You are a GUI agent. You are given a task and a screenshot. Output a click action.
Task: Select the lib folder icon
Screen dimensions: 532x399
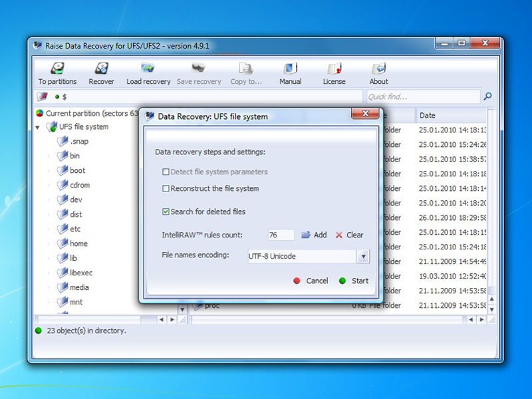pyautogui.click(x=63, y=258)
